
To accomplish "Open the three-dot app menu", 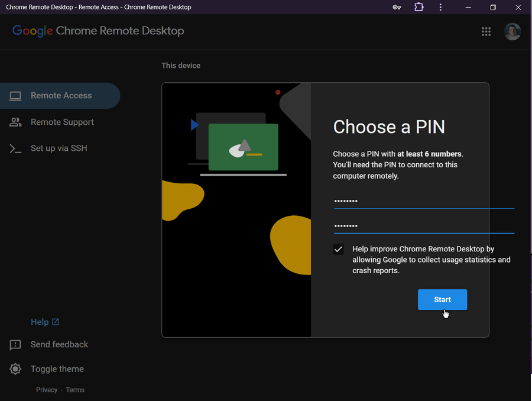I will pyautogui.click(x=440, y=7).
